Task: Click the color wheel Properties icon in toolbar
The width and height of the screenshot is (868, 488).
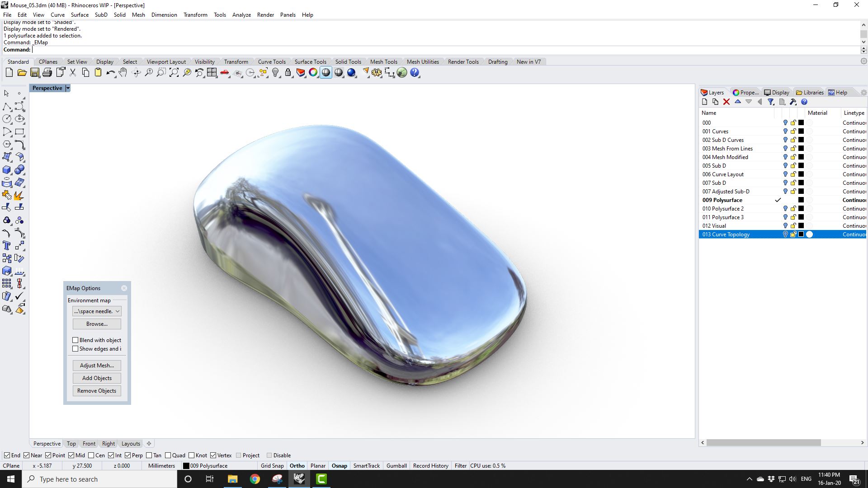Action: (313, 73)
